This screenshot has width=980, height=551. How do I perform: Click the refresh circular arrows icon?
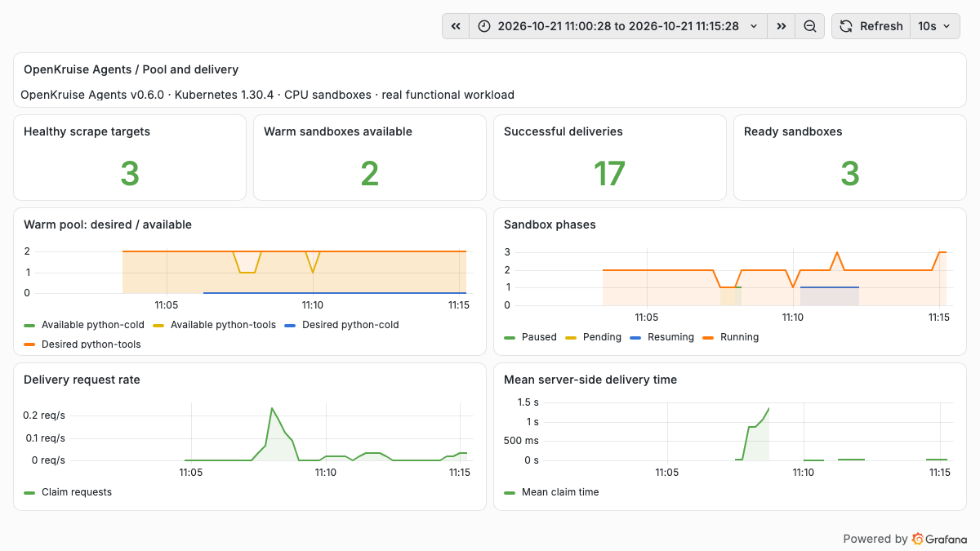846,26
